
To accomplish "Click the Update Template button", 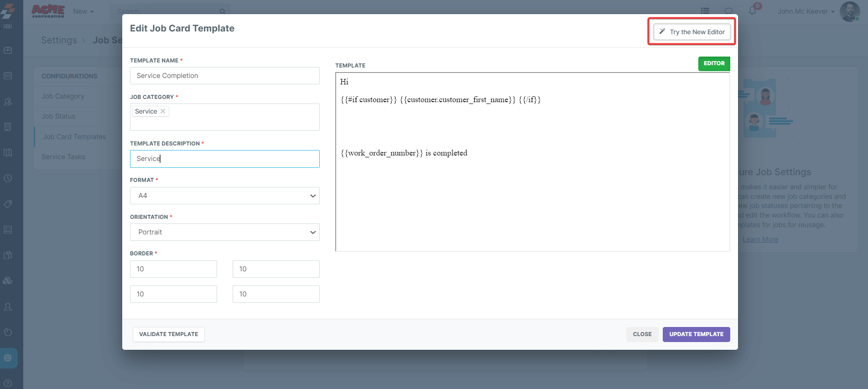I will pyautogui.click(x=696, y=334).
